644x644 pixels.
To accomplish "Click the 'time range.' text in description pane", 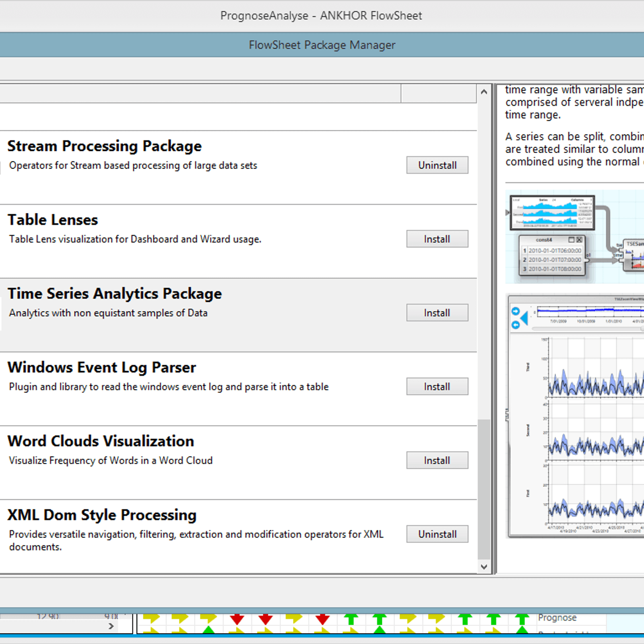I will click(533, 115).
